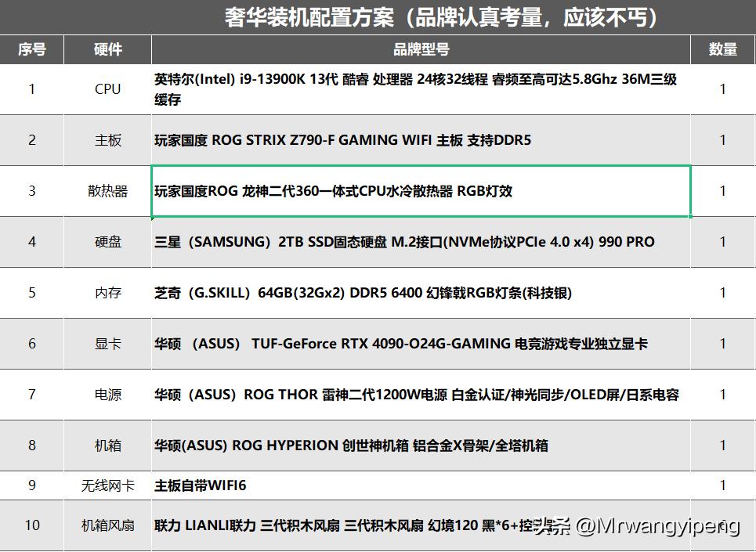
Task: Click serial number 7 cell
Action: [32, 395]
